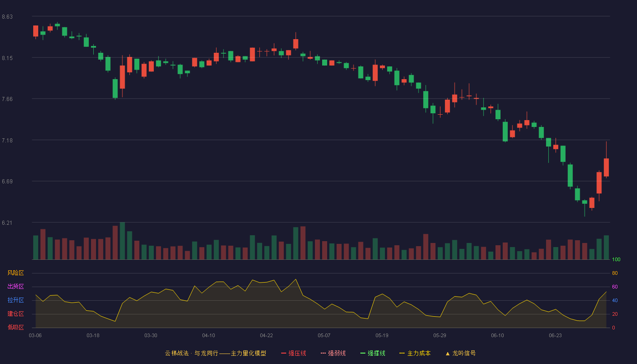The height and width of the screenshot is (364, 637).
Task: Click the first candlestick at 03-06
Action: 35,31
